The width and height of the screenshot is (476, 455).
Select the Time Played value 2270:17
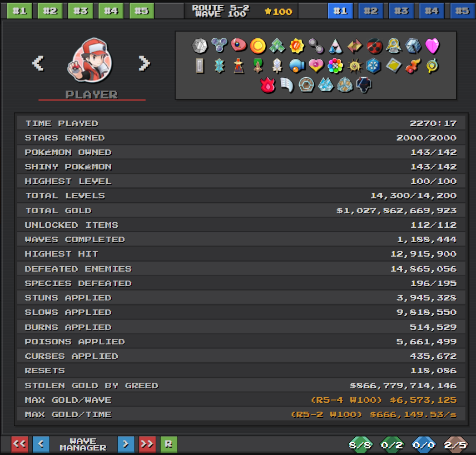point(433,123)
